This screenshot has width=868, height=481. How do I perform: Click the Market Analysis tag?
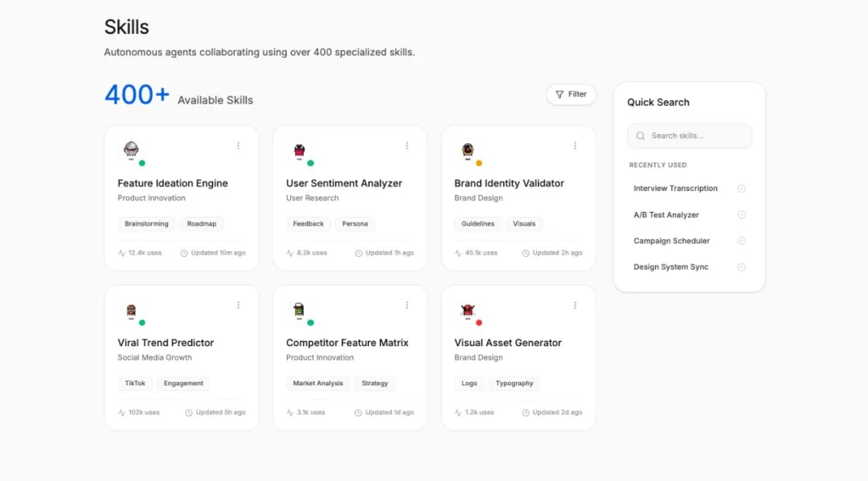tap(317, 384)
